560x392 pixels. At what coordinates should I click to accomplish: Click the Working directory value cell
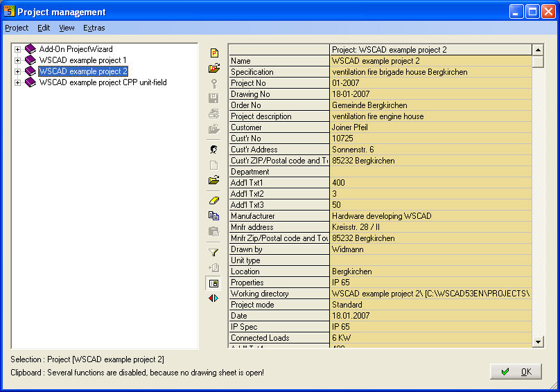click(x=430, y=293)
